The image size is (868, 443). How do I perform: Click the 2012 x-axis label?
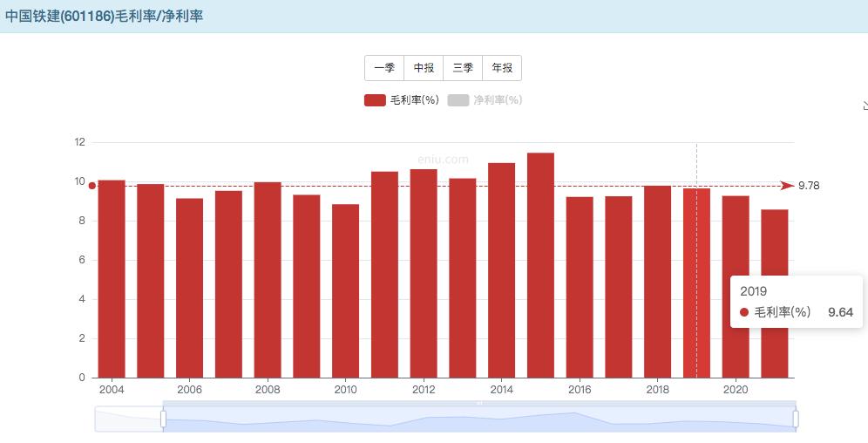point(424,390)
